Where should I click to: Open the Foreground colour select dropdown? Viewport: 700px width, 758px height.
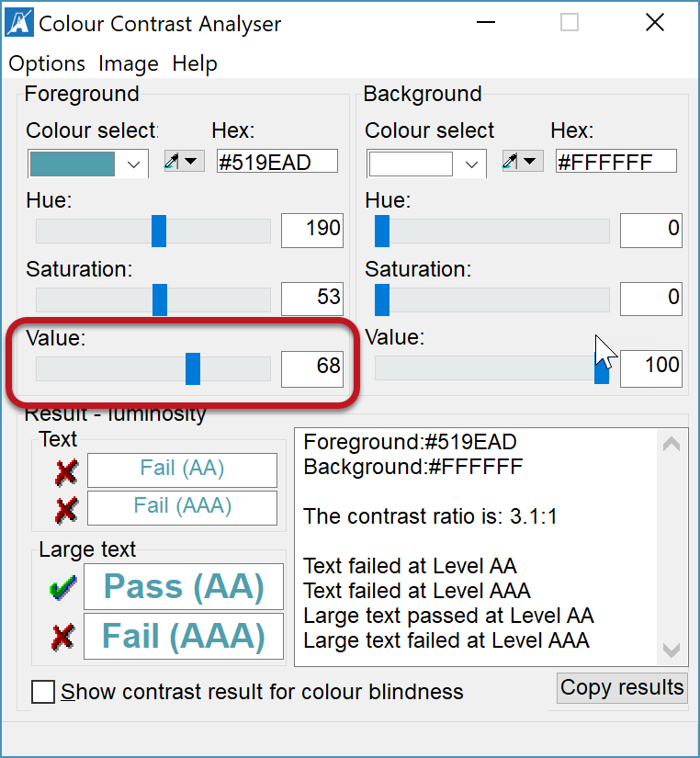coord(135,163)
